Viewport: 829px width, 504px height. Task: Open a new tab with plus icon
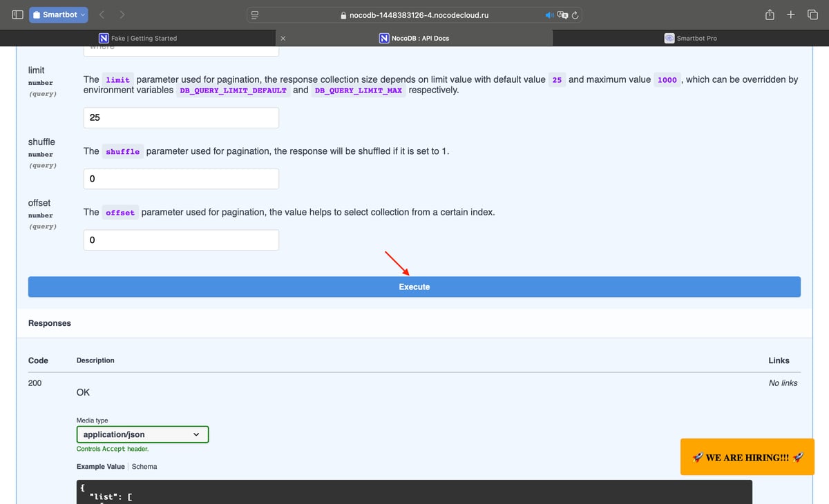791,14
